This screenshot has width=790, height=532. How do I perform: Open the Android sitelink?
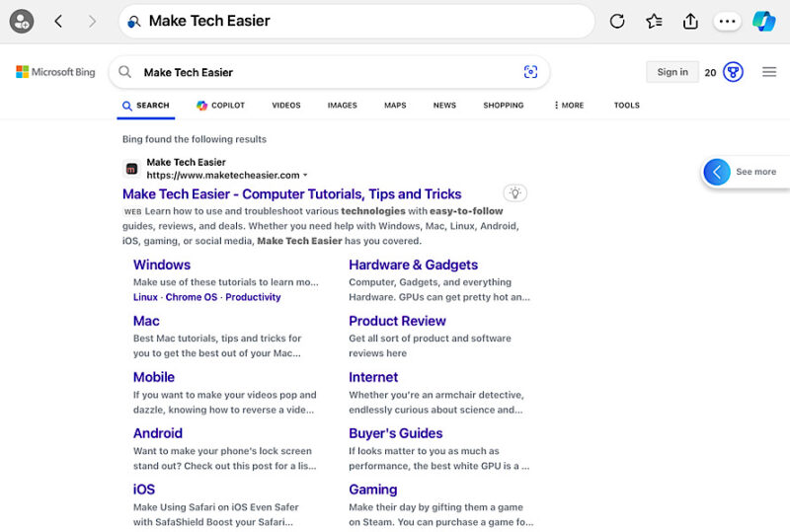point(158,433)
